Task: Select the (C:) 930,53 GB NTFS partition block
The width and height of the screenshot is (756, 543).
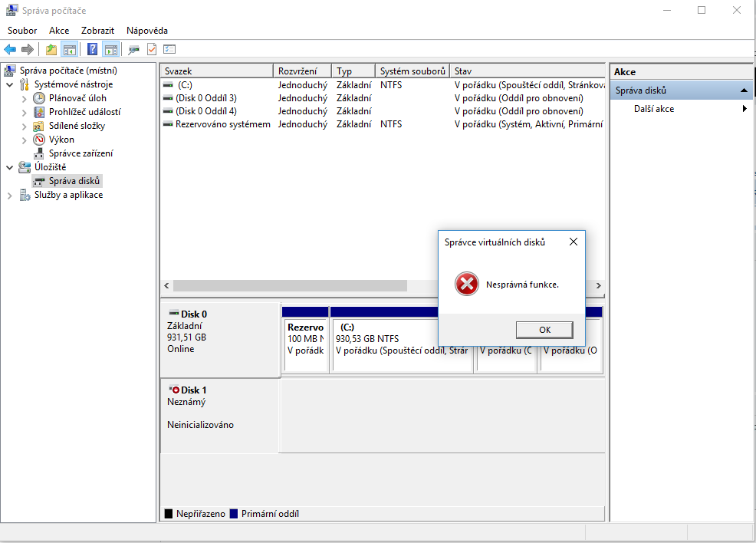Action: pyautogui.click(x=402, y=340)
